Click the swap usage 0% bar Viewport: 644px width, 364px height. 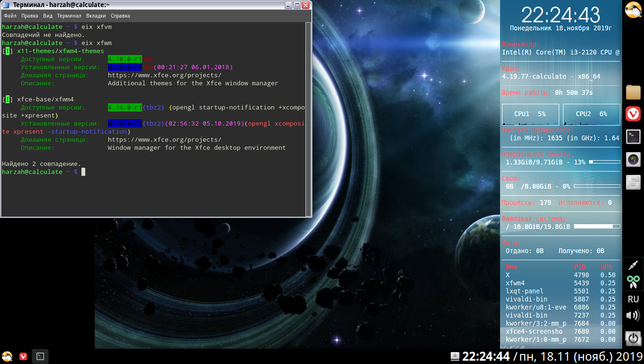tap(597, 186)
